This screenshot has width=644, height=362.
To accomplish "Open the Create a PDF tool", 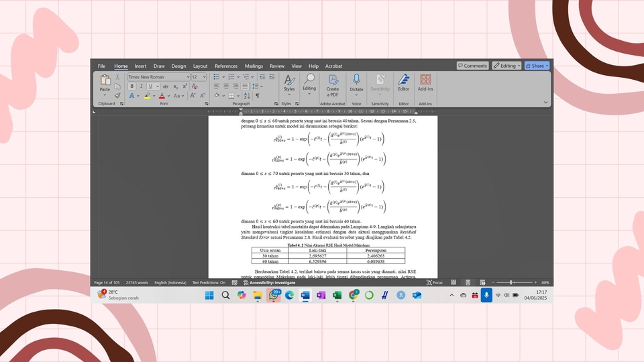I will coord(333,85).
